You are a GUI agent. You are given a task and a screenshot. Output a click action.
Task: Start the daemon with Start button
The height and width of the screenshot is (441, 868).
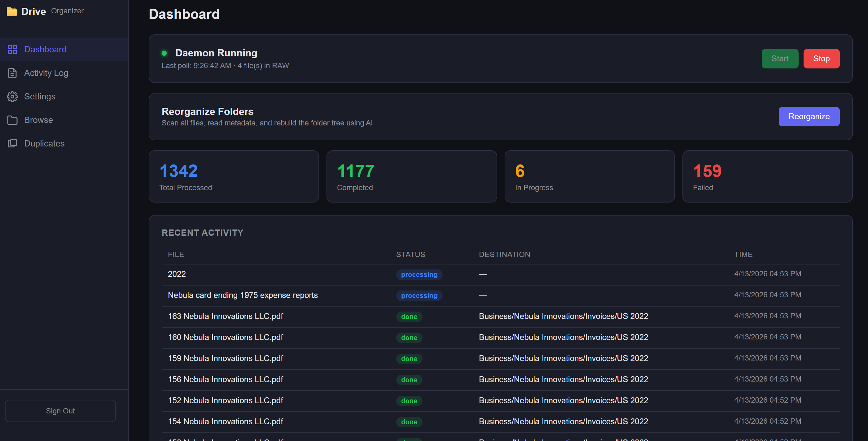(779, 59)
